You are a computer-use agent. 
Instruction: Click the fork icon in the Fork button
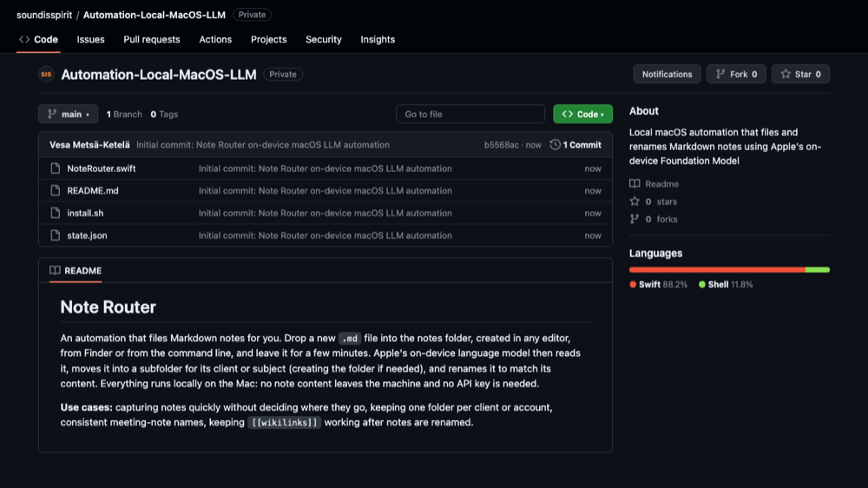[720, 74]
